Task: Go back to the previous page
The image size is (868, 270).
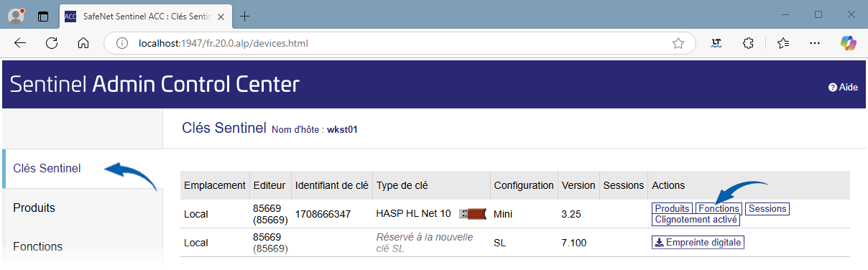Action: 20,43
